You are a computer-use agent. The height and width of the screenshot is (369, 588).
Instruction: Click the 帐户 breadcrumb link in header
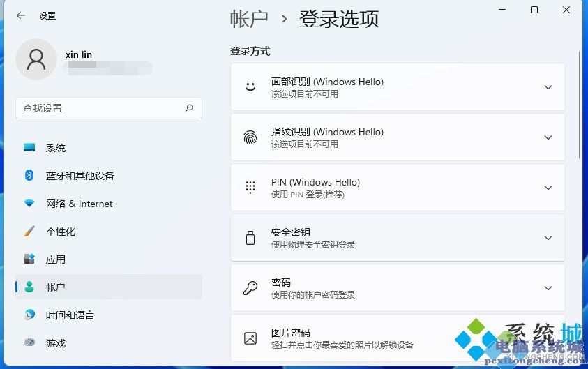coord(249,19)
